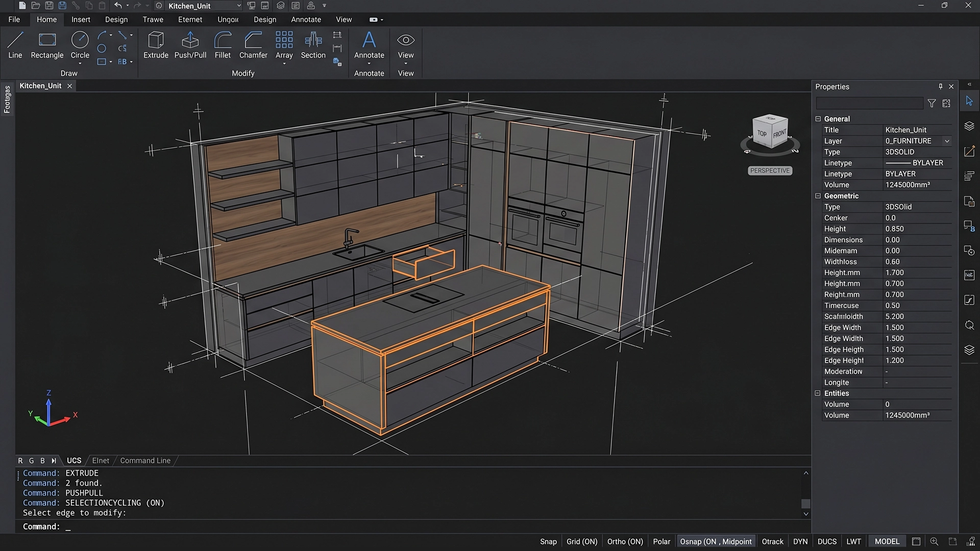Collapse the Geometric section in Properties
This screenshot has height=551, width=980.
(819, 196)
